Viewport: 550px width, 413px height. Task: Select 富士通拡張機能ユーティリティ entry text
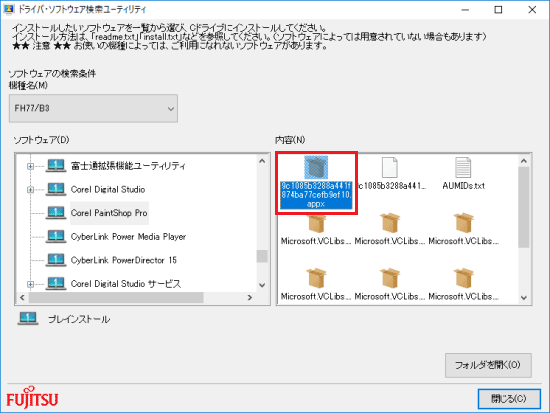(128, 166)
